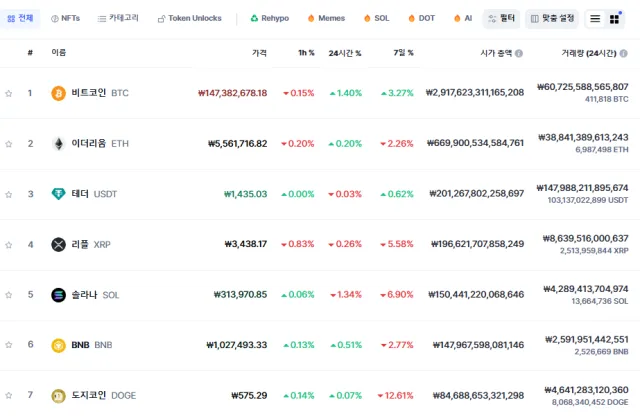Viewport: 640px width, 418px height.
Task: Click Tether volume ₩147,988,211,895,674
Action: pyautogui.click(x=582, y=188)
